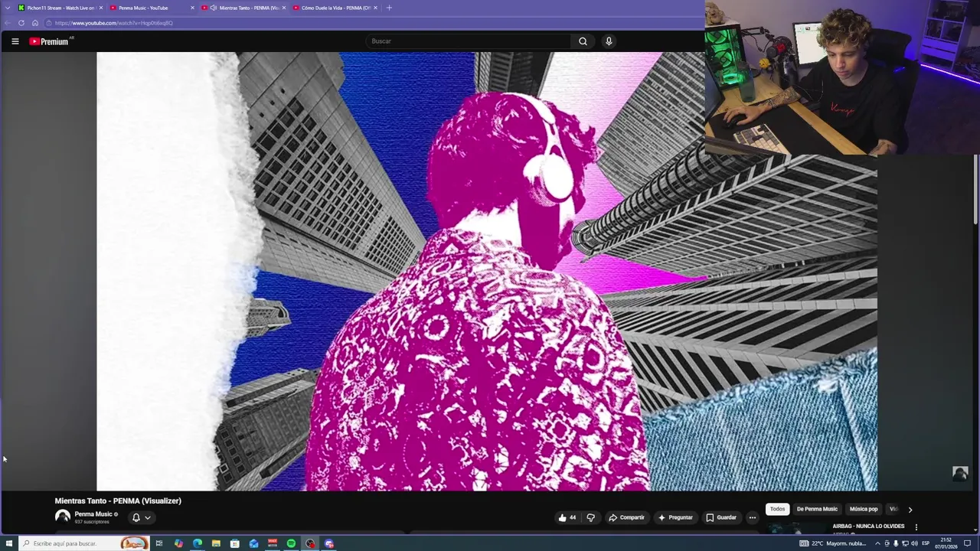Open weather widget showing 22°C

(833, 543)
